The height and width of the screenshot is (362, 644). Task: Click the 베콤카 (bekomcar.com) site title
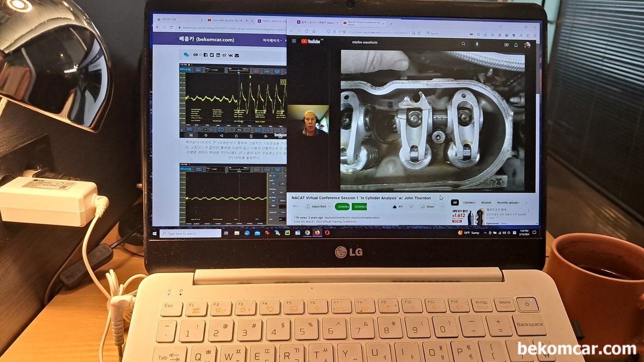(x=206, y=39)
